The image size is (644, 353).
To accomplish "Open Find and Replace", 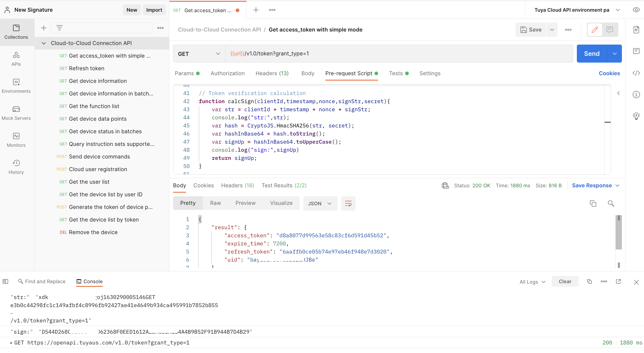I will 42,282.
